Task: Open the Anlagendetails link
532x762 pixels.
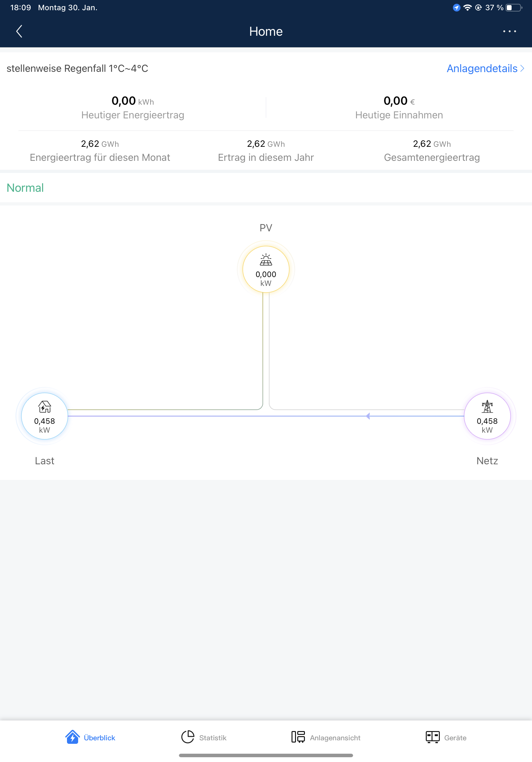Action: tap(482, 68)
